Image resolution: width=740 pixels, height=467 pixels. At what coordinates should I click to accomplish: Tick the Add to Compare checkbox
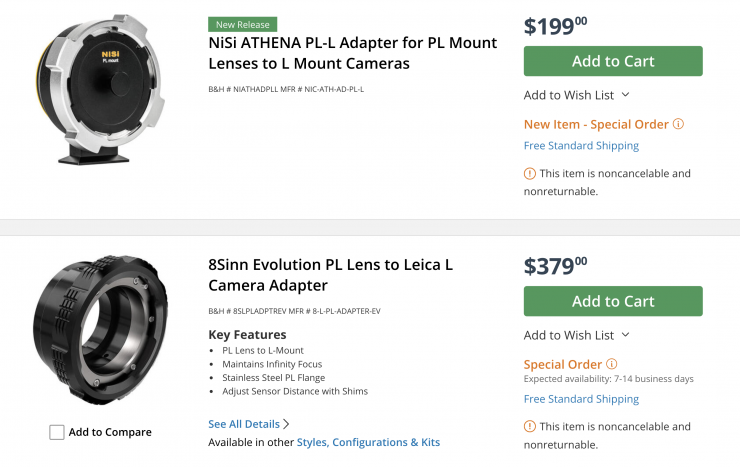[x=57, y=432]
